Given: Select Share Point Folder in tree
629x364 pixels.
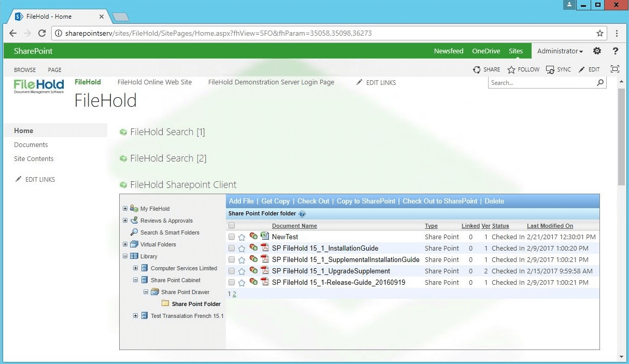Looking at the screenshot, I should (x=196, y=304).
